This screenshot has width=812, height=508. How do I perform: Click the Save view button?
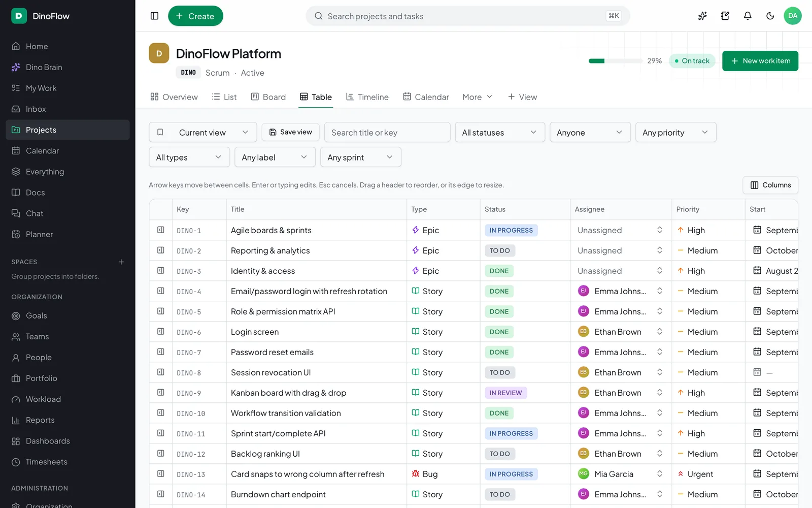tap(291, 132)
